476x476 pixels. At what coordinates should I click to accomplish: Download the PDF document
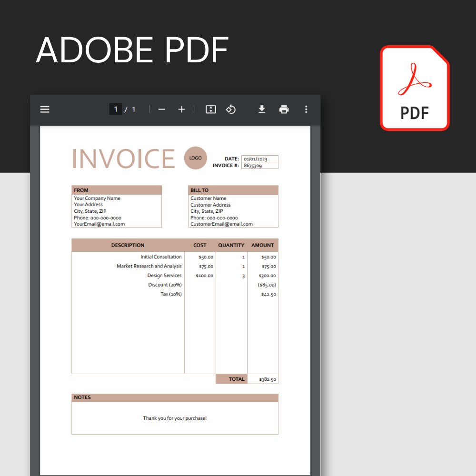point(261,109)
